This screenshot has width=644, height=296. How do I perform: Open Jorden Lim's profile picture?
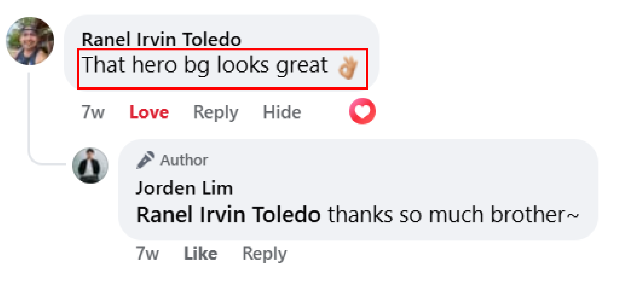coord(90,165)
